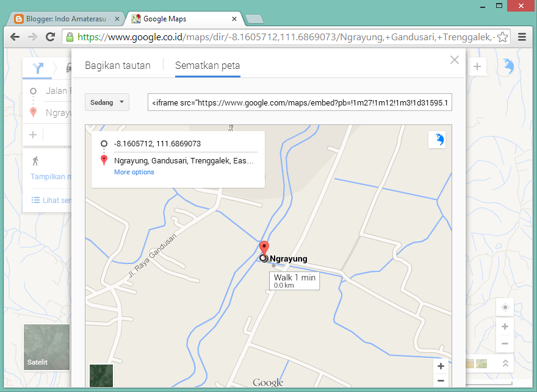Open a new browser tab
537x392 pixels.
point(254,19)
